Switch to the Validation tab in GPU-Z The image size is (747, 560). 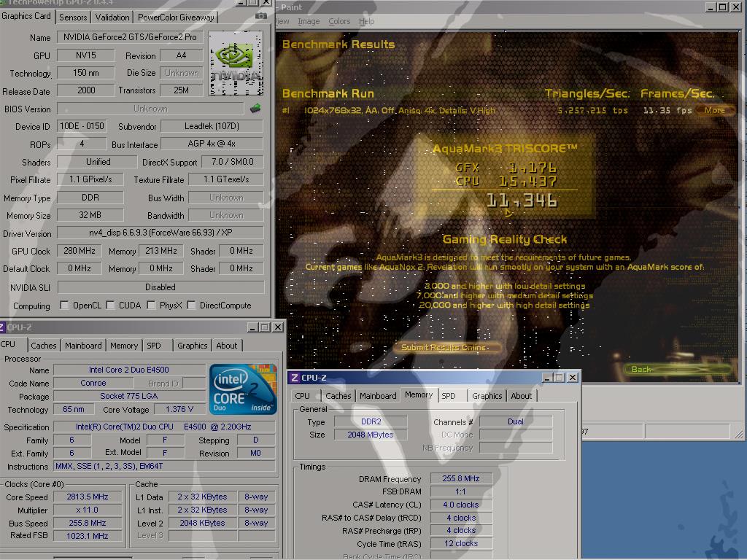coord(112,17)
